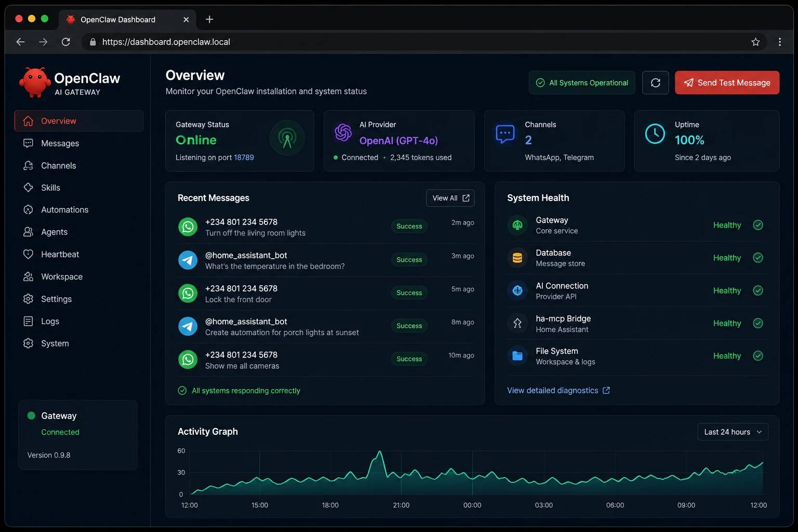This screenshot has width=798, height=532.
Task: Open System in the sidebar
Action: [x=79, y=343]
